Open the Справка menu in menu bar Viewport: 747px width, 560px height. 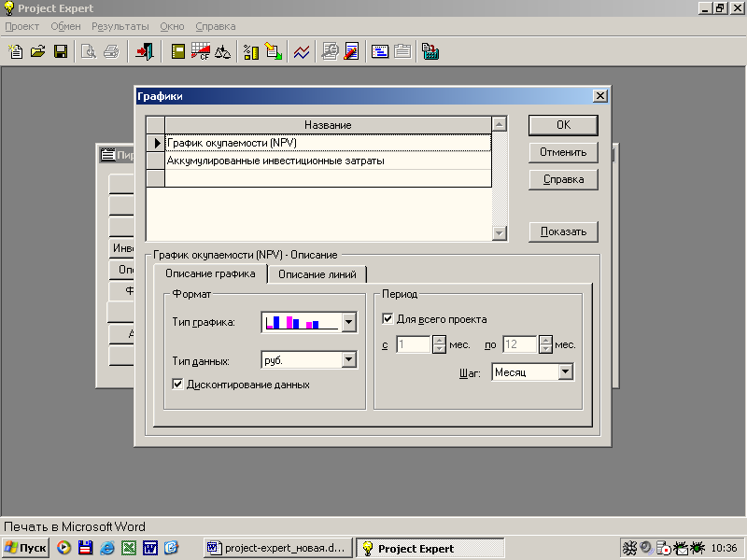216,27
